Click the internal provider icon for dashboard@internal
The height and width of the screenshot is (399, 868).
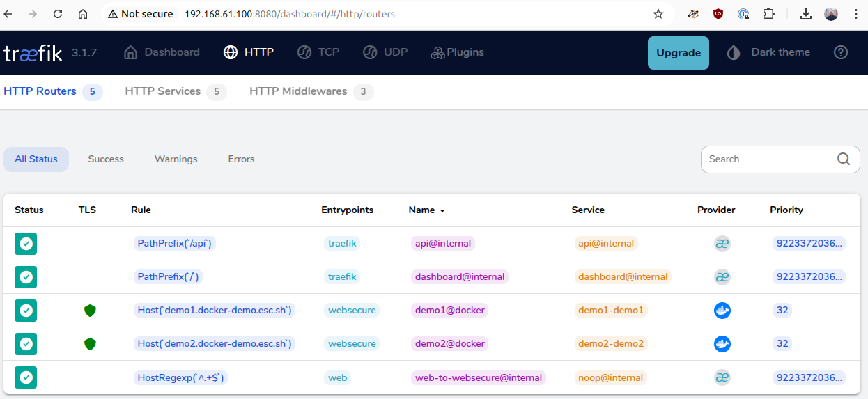[722, 277]
